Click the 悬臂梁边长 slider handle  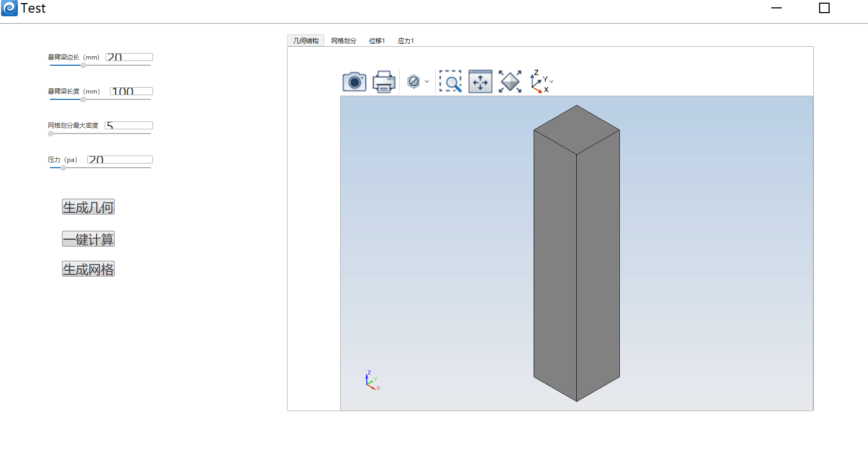(83, 66)
